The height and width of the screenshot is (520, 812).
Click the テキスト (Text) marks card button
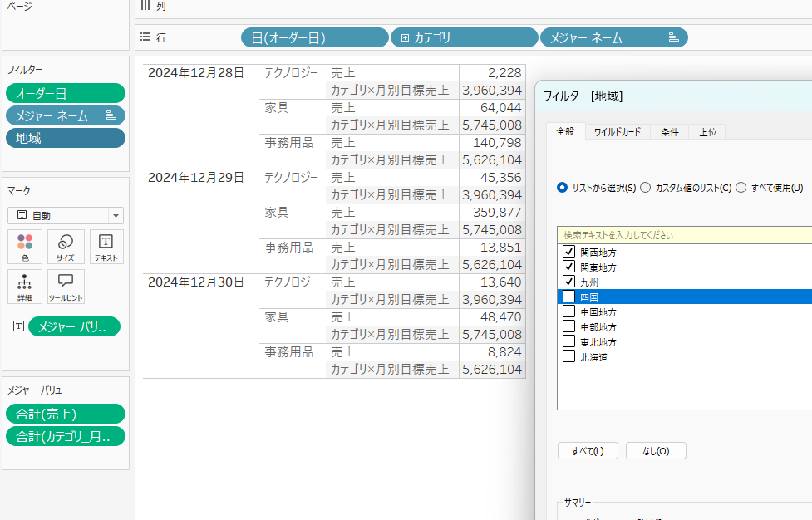click(x=106, y=246)
